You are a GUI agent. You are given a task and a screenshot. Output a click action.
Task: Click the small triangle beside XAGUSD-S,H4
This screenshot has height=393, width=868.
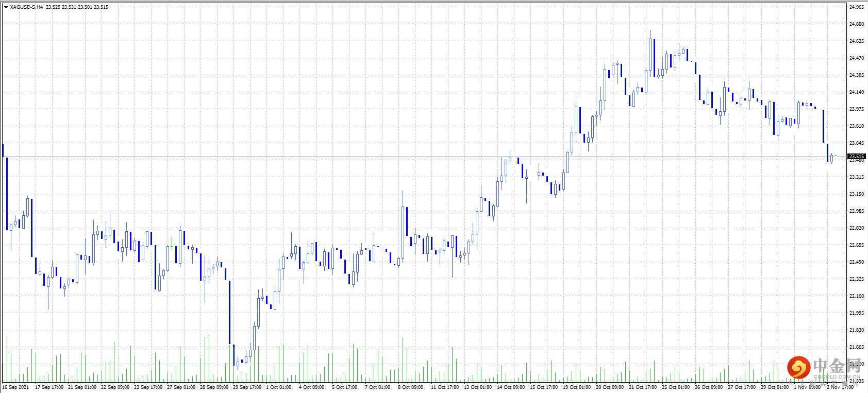coord(6,7)
